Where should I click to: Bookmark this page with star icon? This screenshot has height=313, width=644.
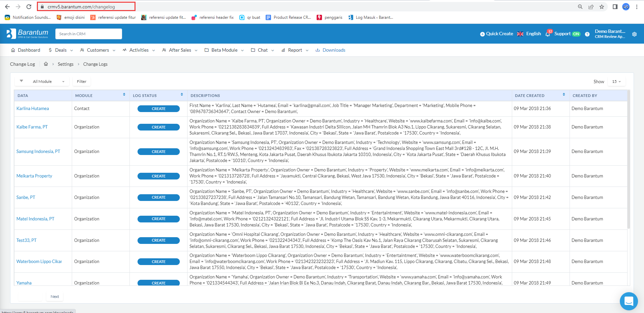602,7
